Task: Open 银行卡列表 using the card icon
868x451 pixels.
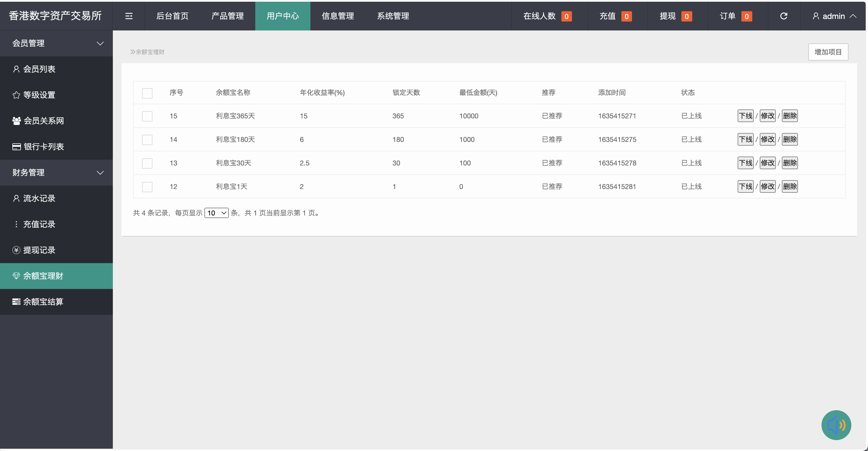Action: coord(16,147)
